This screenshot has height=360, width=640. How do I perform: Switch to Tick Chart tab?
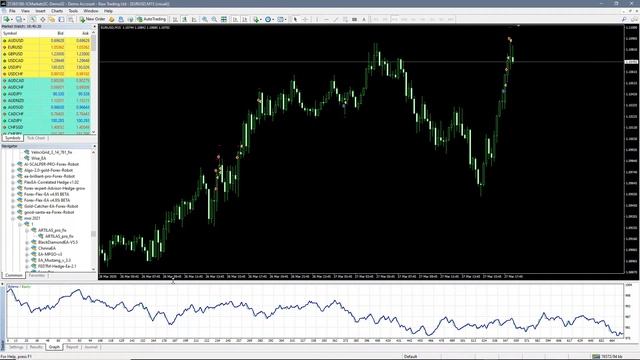click(x=36, y=138)
